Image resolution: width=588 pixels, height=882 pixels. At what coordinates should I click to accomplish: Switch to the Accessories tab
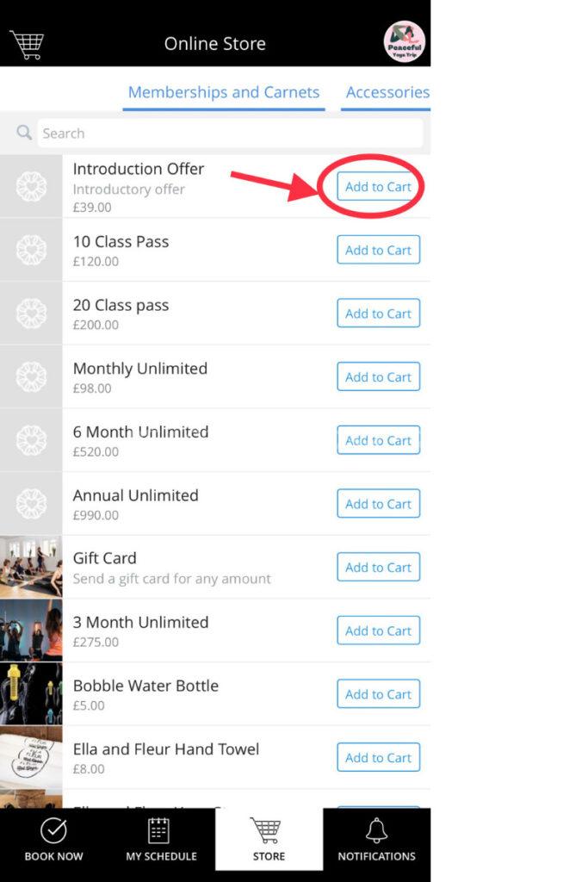387,92
